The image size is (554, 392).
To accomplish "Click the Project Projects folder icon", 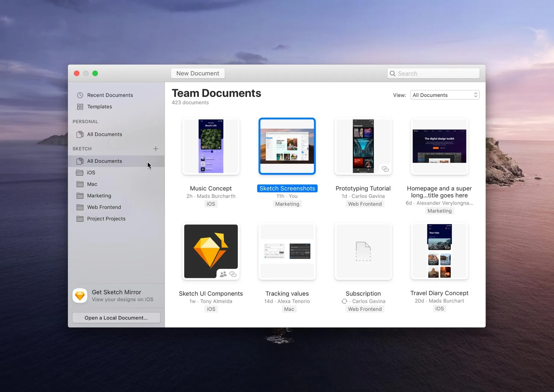I will pos(80,219).
